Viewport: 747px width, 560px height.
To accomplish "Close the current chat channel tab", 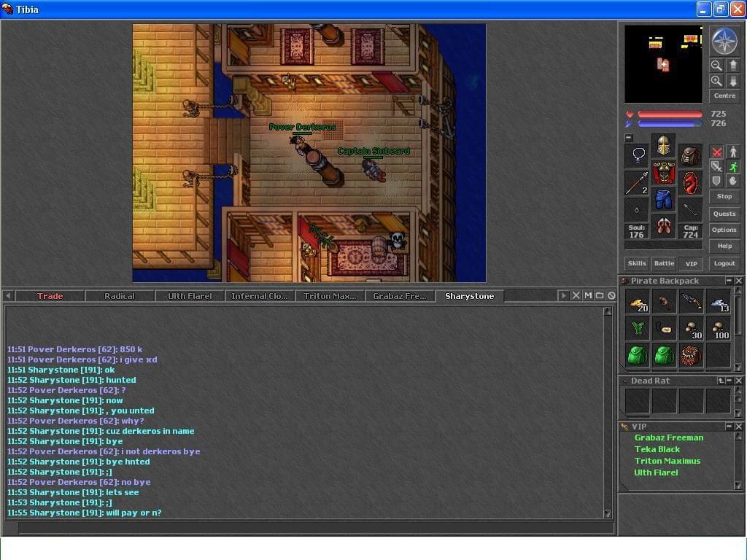I will (x=576, y=296).
